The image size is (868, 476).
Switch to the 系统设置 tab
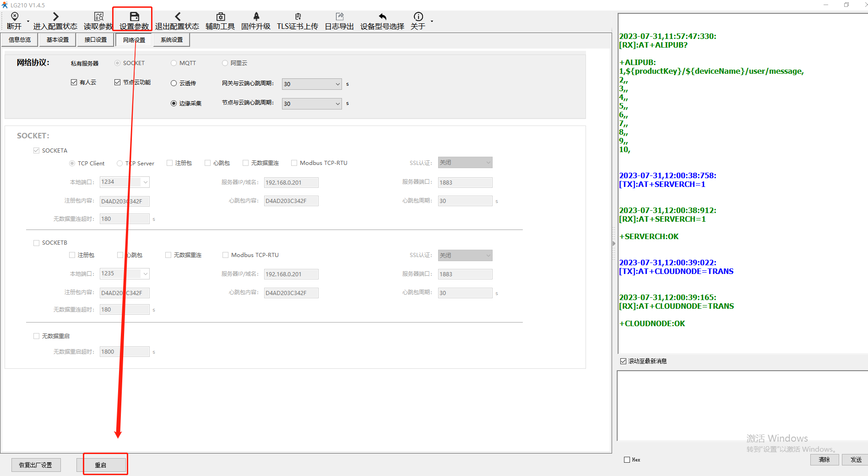pos(172,40)
